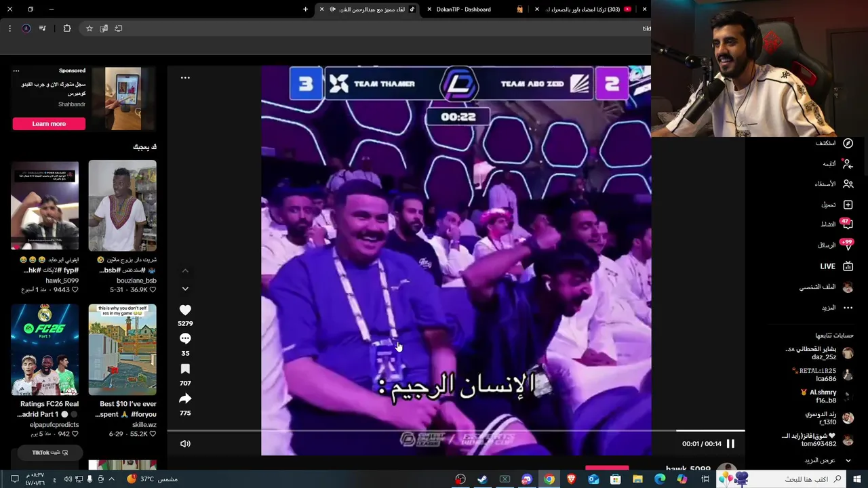Open the bouziane_bsb username link
The height and width of the screenshot is (488, 868).
136,281
